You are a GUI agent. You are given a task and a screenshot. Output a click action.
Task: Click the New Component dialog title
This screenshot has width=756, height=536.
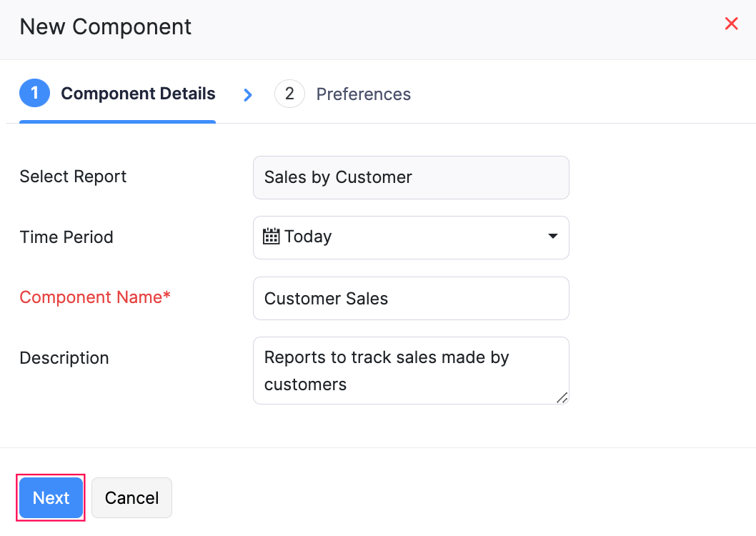tap(106, 27)
